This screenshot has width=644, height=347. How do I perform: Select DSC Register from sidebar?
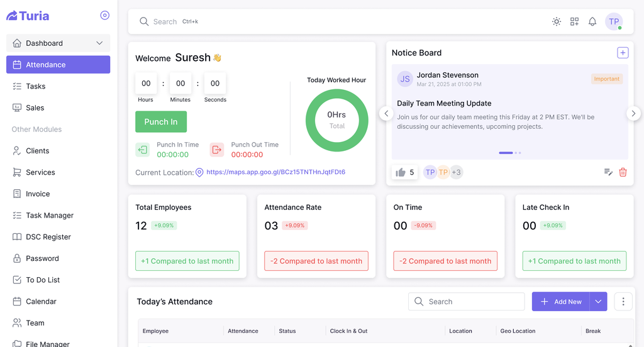pos(48,237)
